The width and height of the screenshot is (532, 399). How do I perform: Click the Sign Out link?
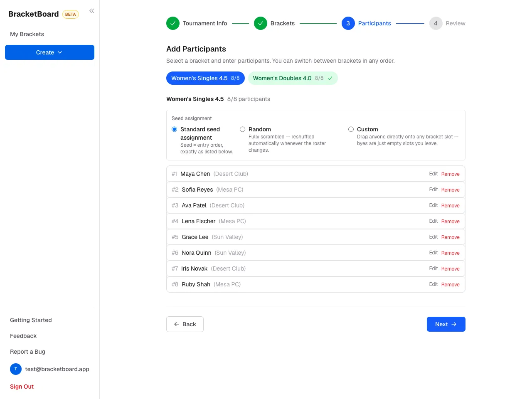(x=22, y=387)
